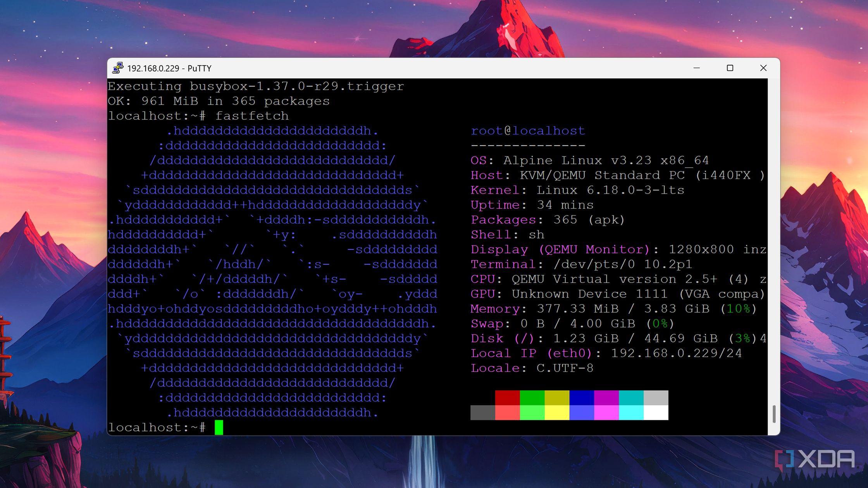Viewport: 868px width, 488px height.
Task: Click the bright green color block
Action: pos(532,412)
